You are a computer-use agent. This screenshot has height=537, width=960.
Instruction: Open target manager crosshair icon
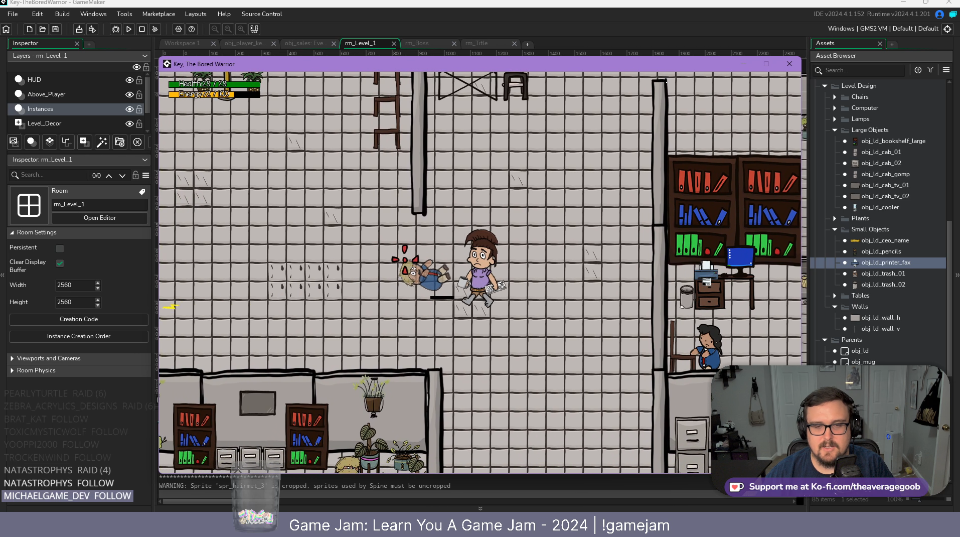(x=947, y=29)
